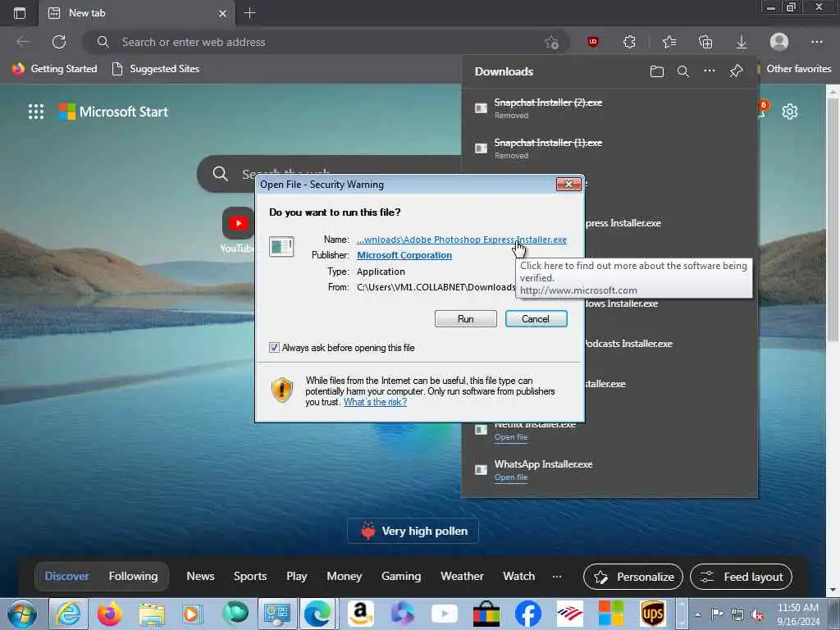Image resolution: width=840 pixels, height=630 pixels.
Task: Open Settings and more ellipsis menu
Action: tap(816, 42)
